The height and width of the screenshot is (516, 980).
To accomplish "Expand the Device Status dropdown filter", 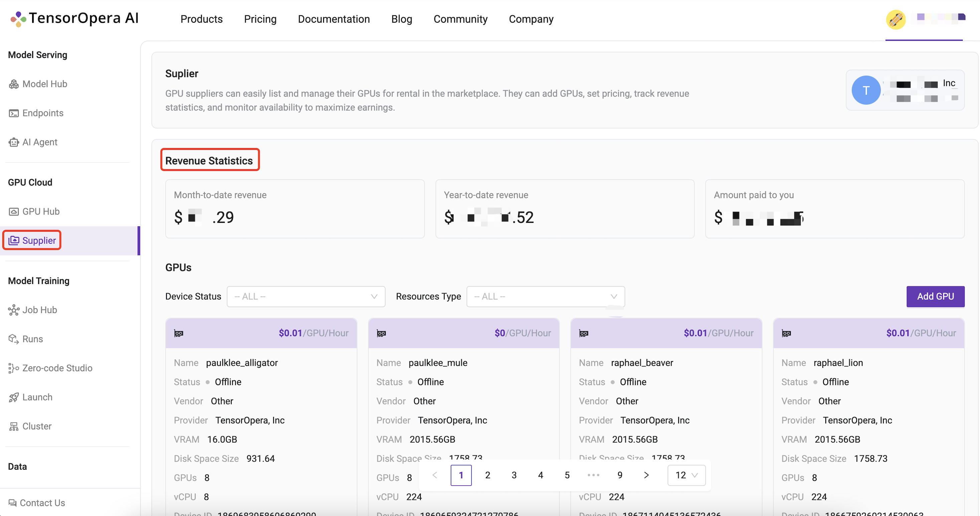I will click(305, 296).
